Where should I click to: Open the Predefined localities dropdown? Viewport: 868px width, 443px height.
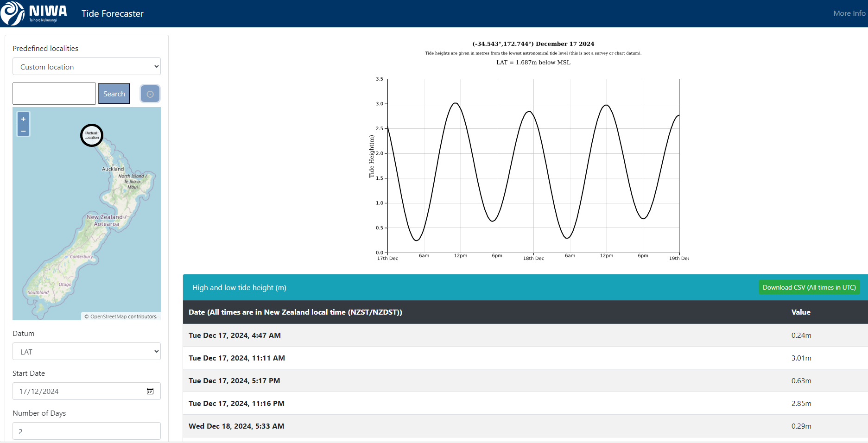tap(87, 67)
